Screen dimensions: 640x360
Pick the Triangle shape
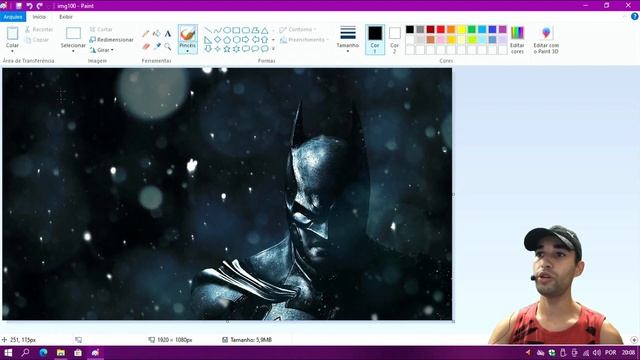coord(264,31)
